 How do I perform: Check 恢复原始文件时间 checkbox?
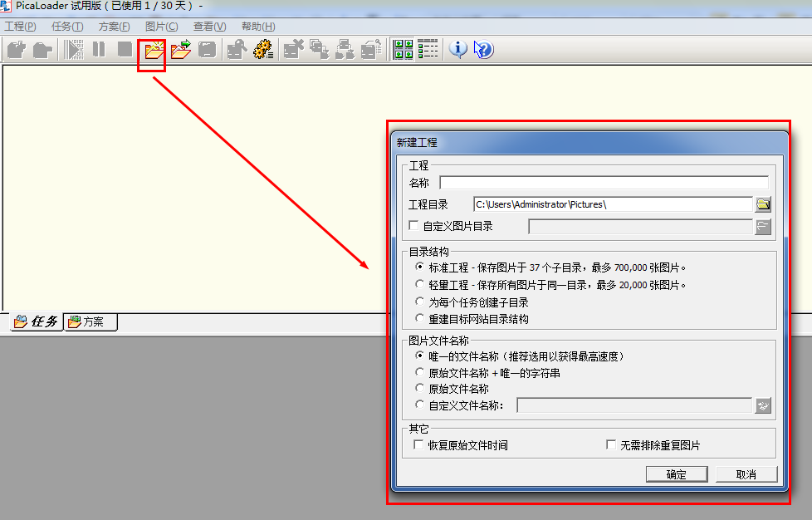point(418,445)
